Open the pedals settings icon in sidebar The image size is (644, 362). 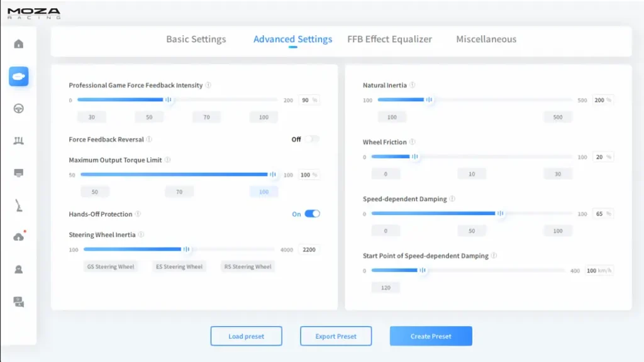tap(18, 140)
